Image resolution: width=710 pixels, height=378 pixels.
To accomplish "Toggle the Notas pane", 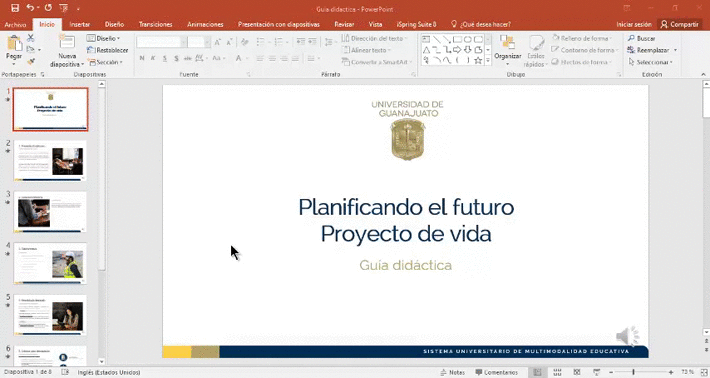I will pyautogui.click(x=452, y=372).
